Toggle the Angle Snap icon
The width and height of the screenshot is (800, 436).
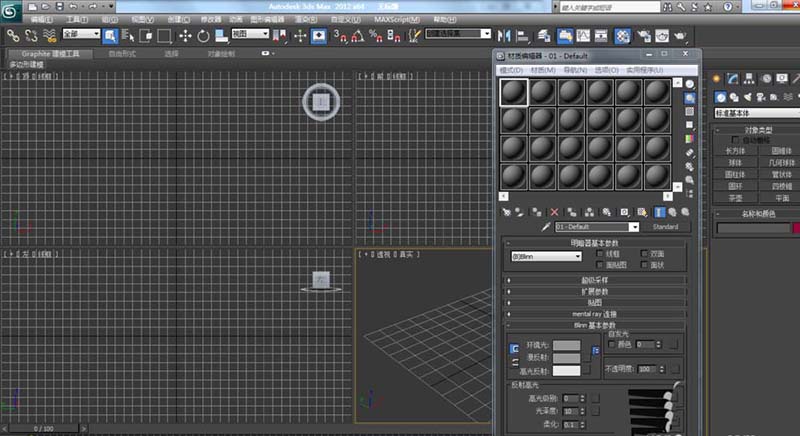point(358,36)
